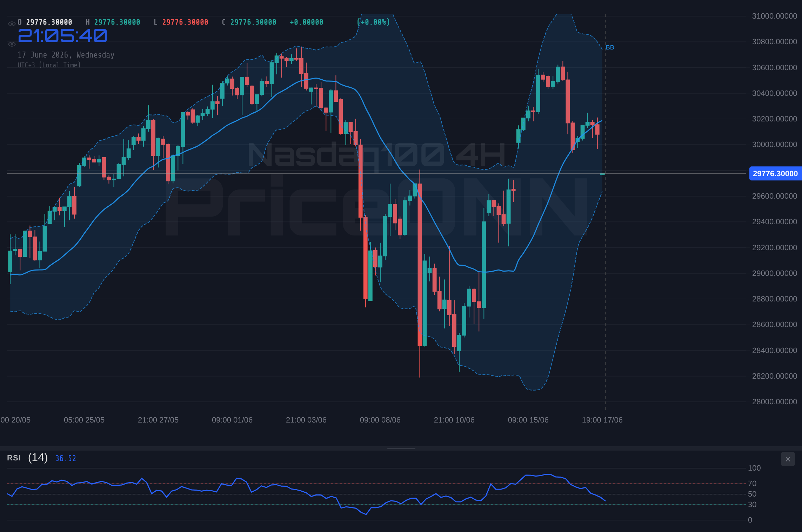Click the 31000.00000 price axis label

[774, 16]
